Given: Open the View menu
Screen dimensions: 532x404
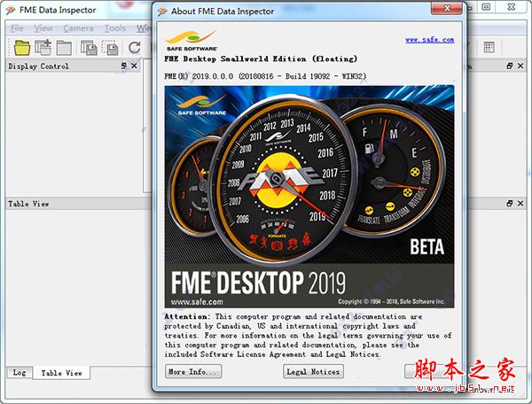Looking at the screenshot, I should pos(43,28).
